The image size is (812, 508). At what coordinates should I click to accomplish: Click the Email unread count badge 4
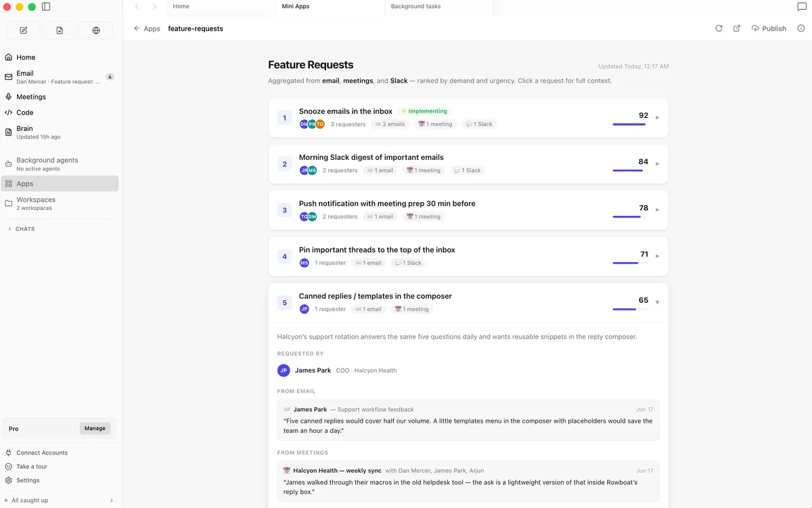110,77
